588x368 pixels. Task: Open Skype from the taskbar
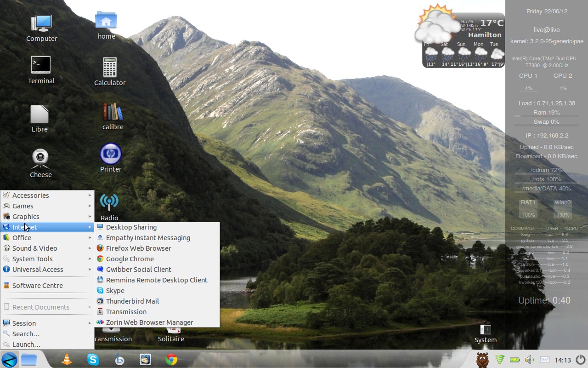coord(93,359)
